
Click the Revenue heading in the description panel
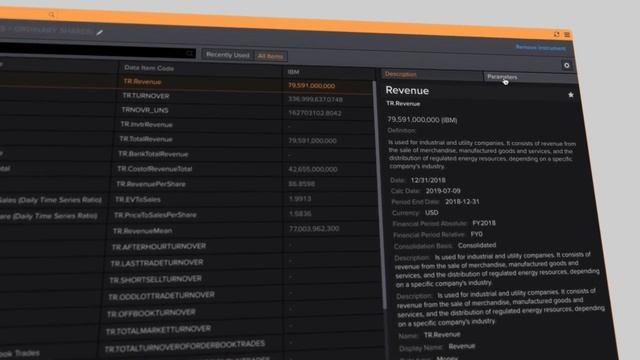407,91
